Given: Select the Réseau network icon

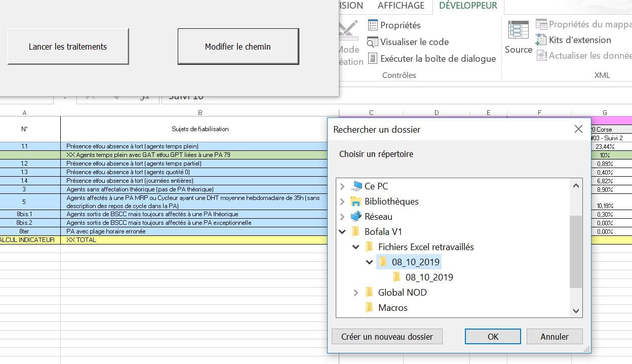Looking at the screenshot, I should tap(356, 217).
